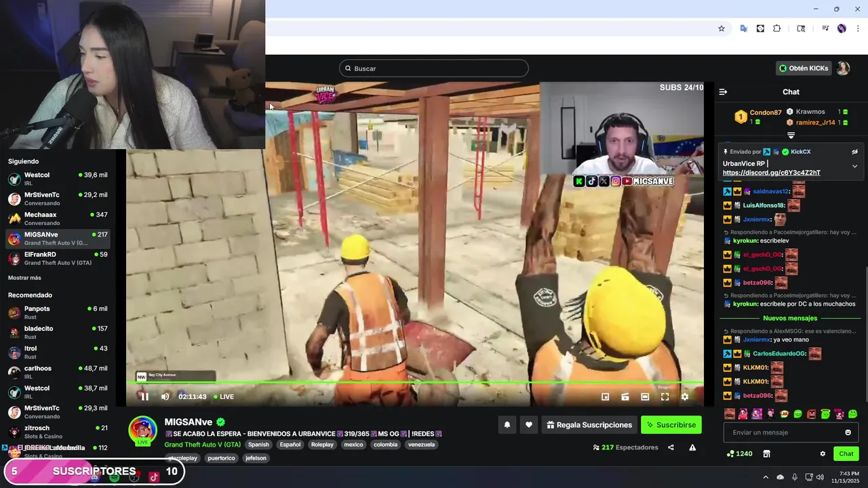Expand pinned message chevron
This screenshot has width=868, height=488.
pos(854,166)
